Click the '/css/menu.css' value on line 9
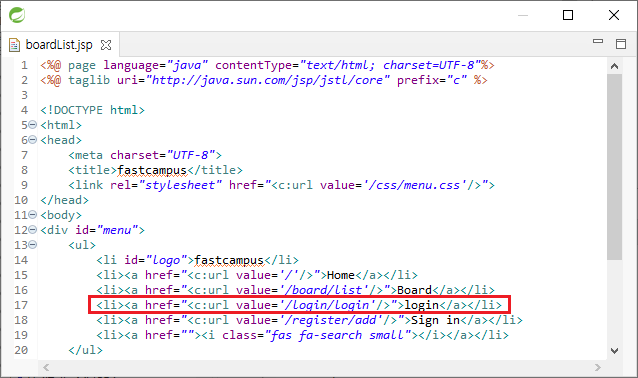 [x=414, y=185]
